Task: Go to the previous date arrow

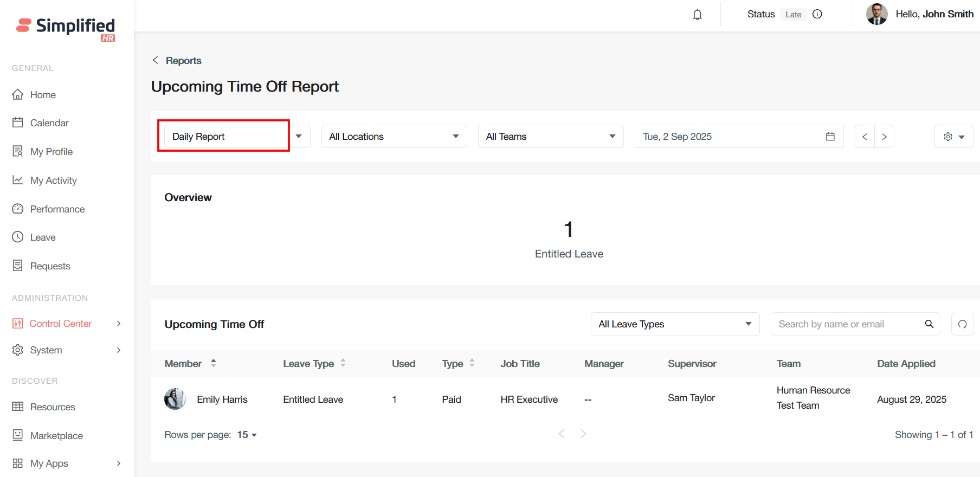Action: click(x=865, y=137)
